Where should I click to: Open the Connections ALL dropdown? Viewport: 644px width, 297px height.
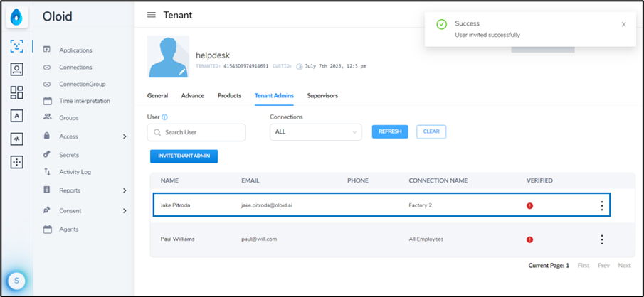pos(316,132)
